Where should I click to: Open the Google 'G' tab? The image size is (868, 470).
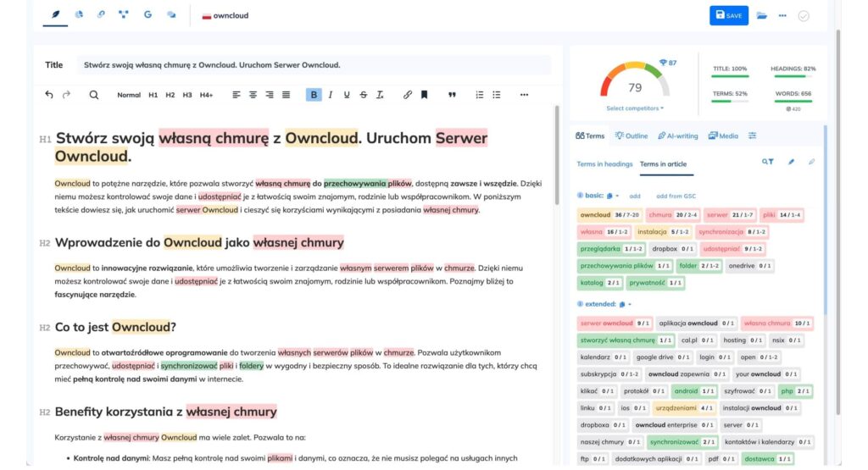[x=147, y=15]
